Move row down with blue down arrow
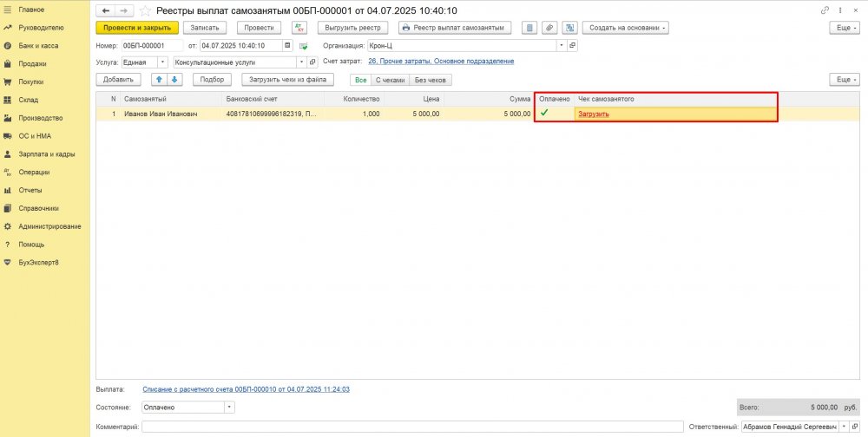 174,80
